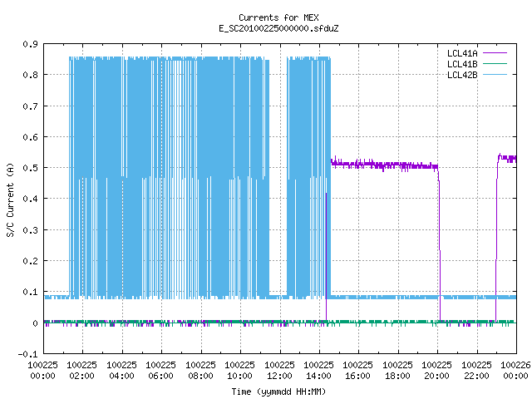The image size is (532, 399).
Task: Click the purple LCL41A rise after 22:00
Action: pyautogui.click(x=497, y=238)
